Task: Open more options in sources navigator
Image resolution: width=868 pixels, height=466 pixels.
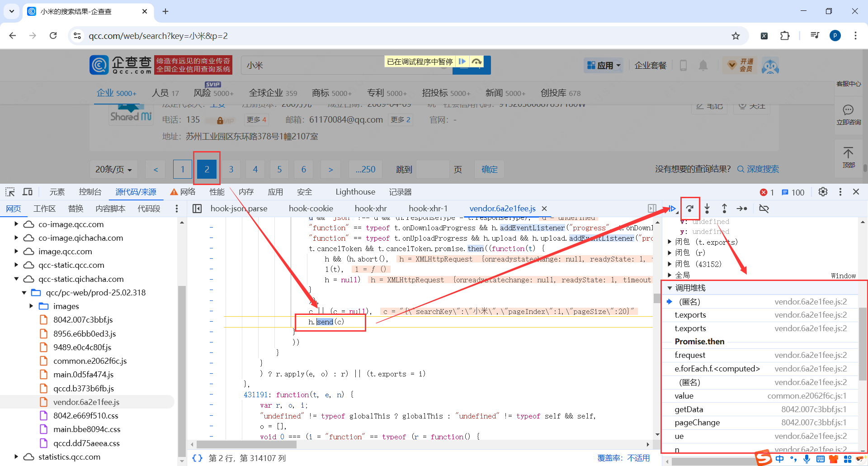Action: [177, 209]
